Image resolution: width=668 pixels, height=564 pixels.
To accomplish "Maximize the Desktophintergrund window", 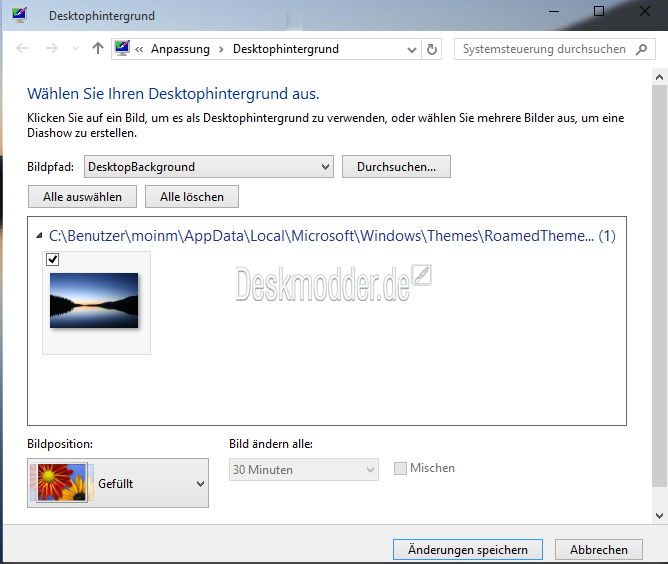I will (599, 11).
